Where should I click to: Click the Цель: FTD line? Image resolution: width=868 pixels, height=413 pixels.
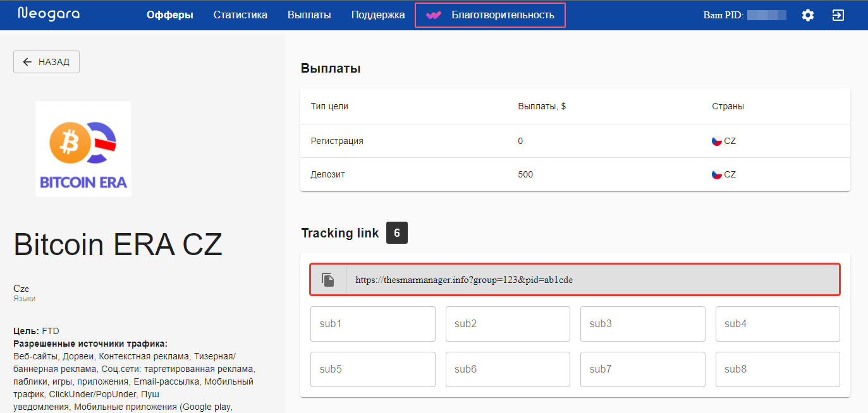[37, 331]
